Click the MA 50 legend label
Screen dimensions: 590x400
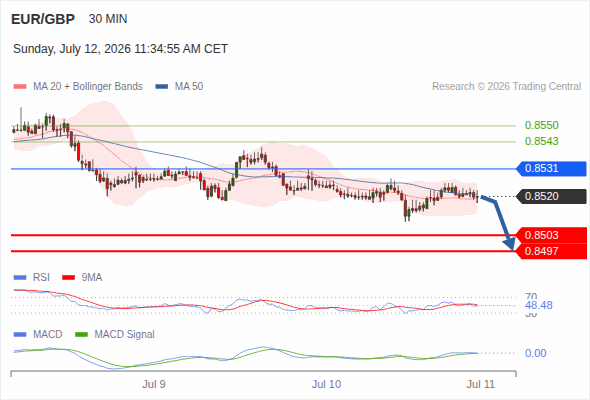(189, 87)
